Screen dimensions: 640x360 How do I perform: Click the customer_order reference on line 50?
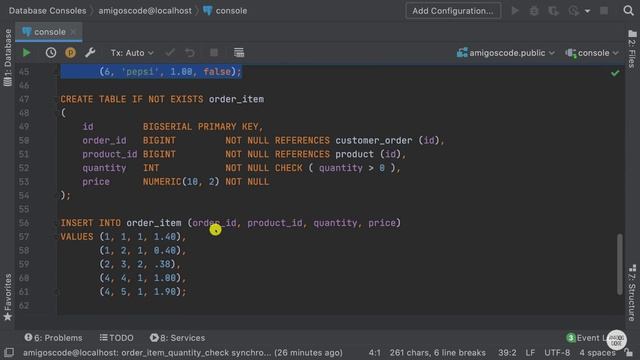pos(373,140)
